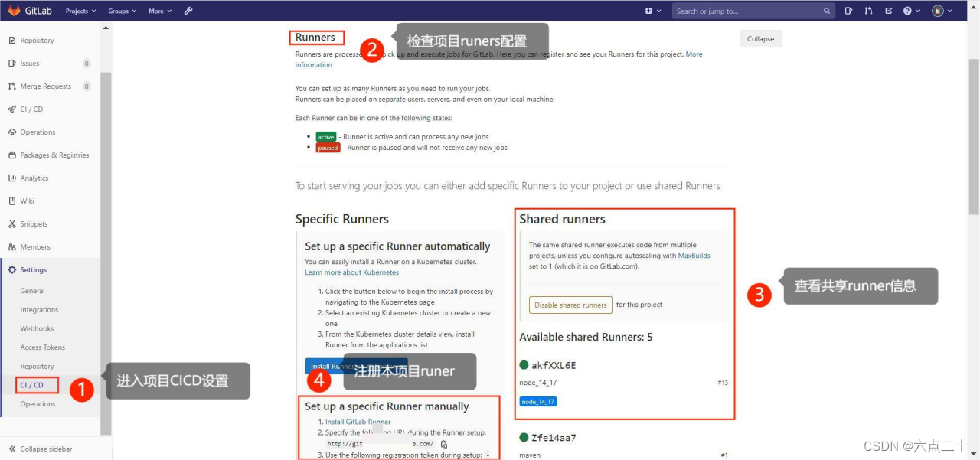Select Operations under Settings submenu
980x460 pixels.
[38, 404]
